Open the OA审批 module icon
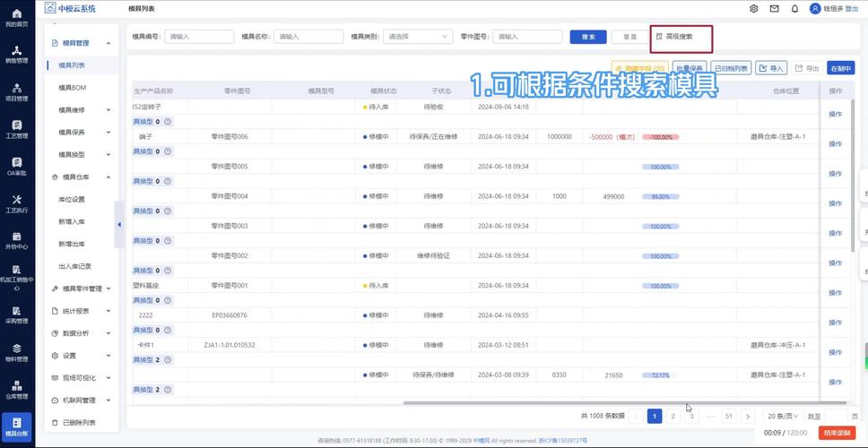This screenshot has height=448, width=868. click(x=17, y=166)
